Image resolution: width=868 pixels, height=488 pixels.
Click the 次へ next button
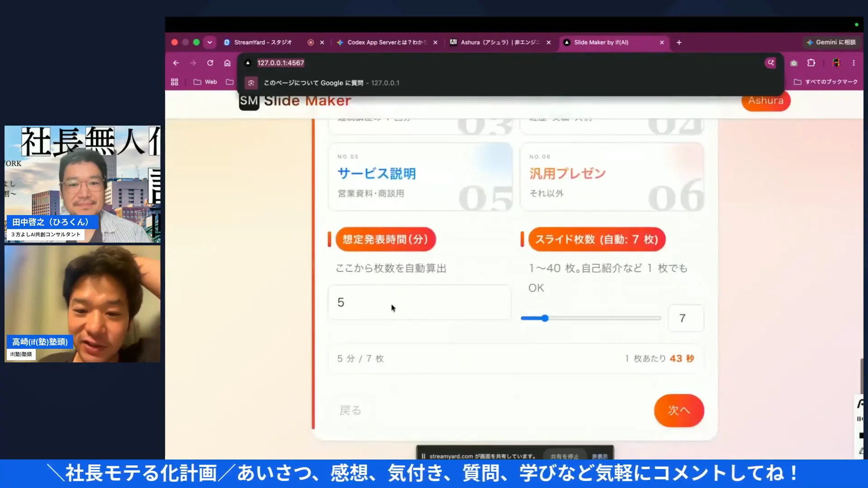click(x=679, y=410)
